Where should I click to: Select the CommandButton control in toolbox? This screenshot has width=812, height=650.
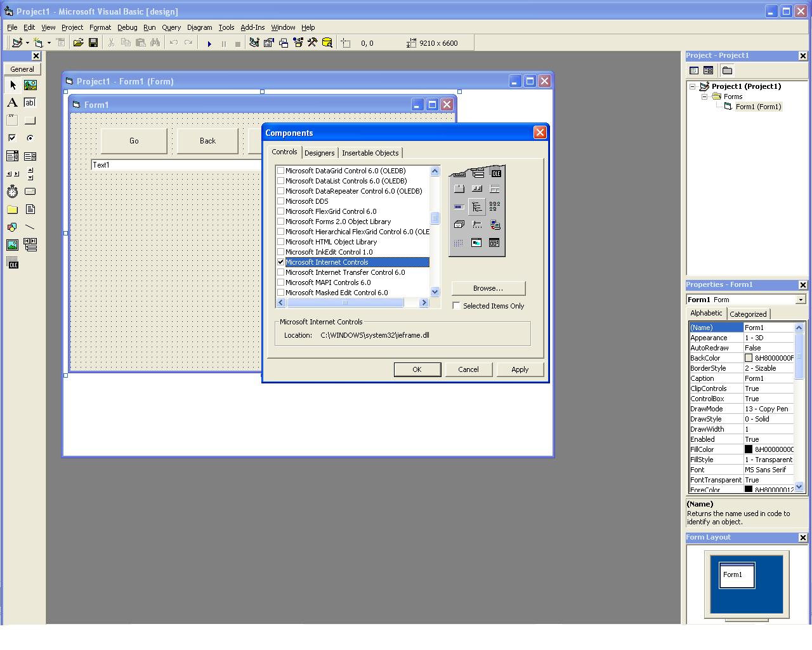click(30, 121)
